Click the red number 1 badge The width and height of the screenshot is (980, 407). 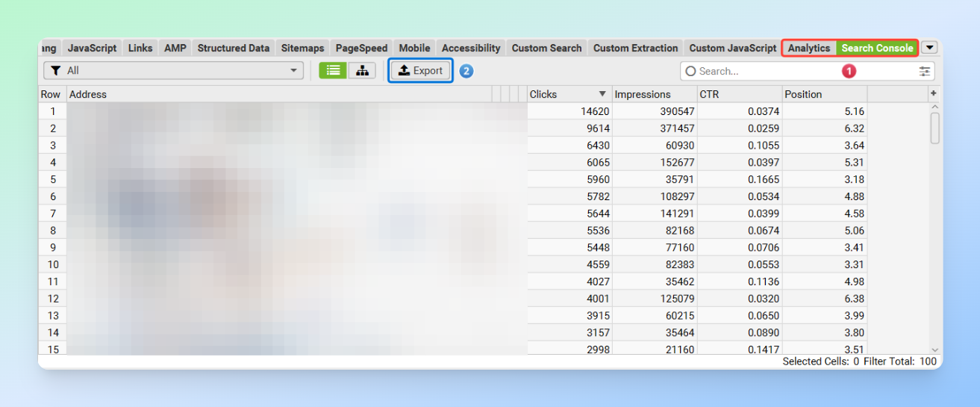point(849,71)
